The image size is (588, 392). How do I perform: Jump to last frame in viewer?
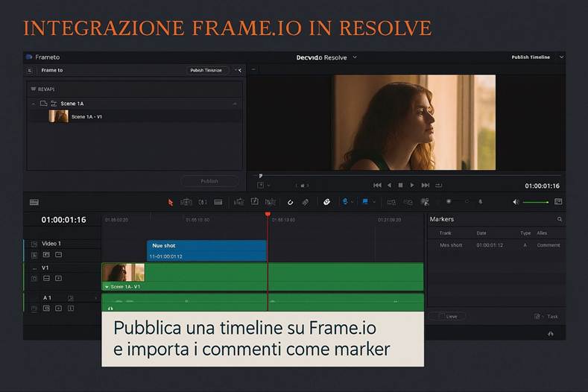426,186
